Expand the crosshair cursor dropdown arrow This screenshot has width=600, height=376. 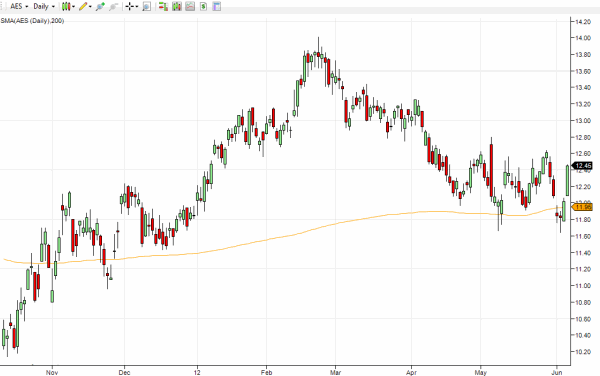pos(137,7)
